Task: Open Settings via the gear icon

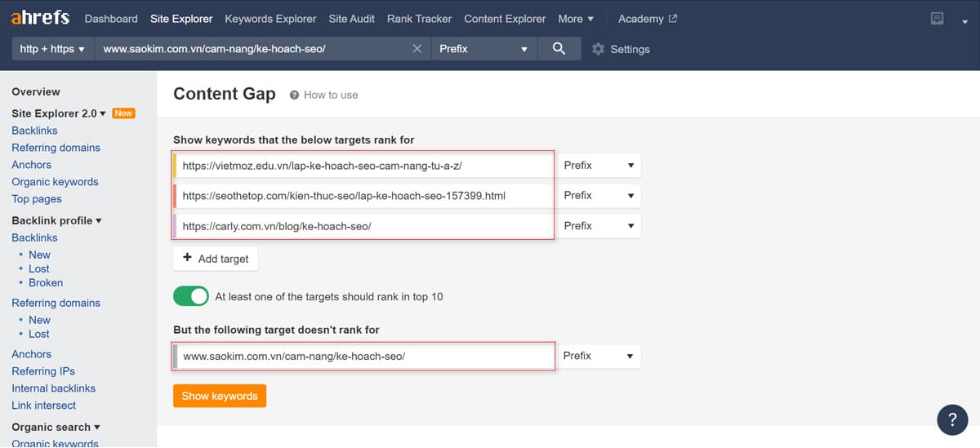Action: (598, 49)
